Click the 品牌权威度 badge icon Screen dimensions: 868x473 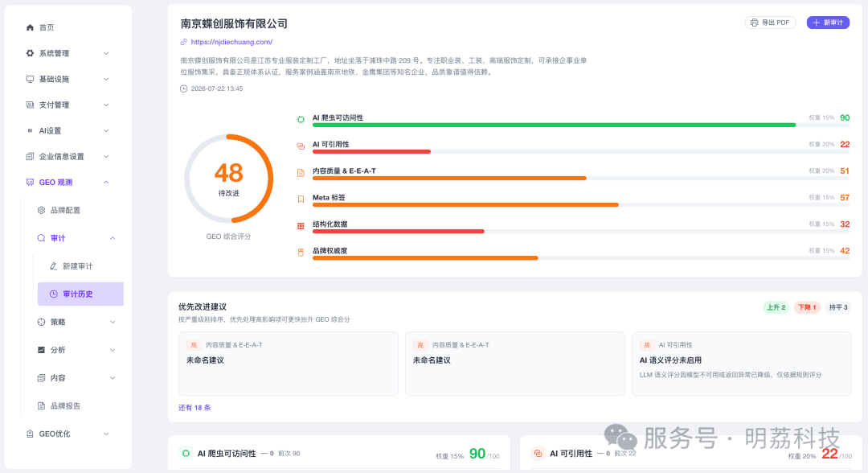tap(301, 253)
